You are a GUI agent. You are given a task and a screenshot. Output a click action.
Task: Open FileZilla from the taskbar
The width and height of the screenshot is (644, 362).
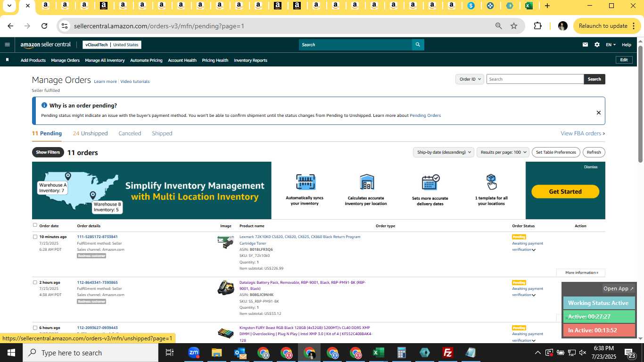point(447,353)
